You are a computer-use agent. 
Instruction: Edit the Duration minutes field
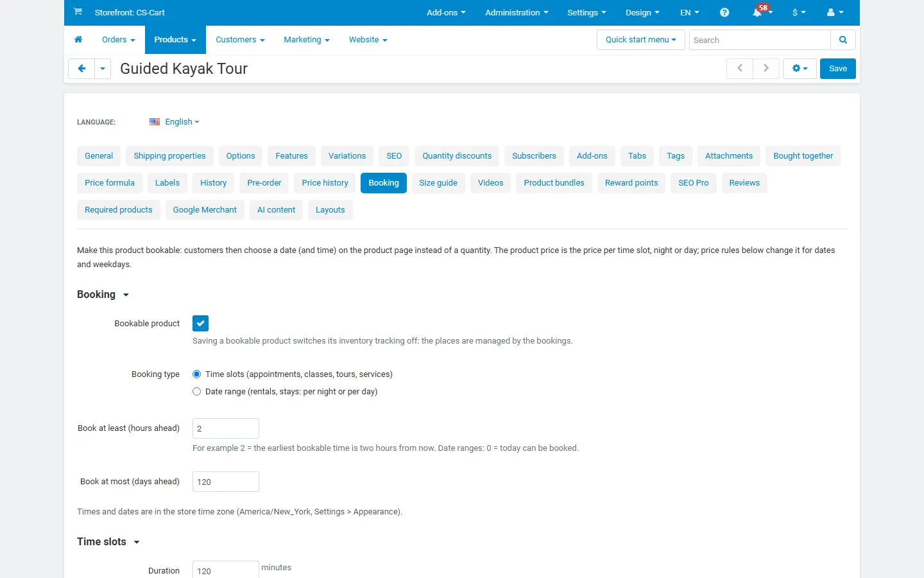point(226,570)
